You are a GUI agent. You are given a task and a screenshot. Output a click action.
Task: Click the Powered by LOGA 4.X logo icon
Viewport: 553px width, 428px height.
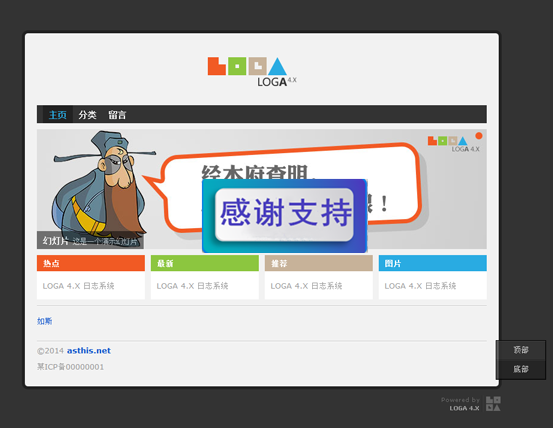coord(493,404)
